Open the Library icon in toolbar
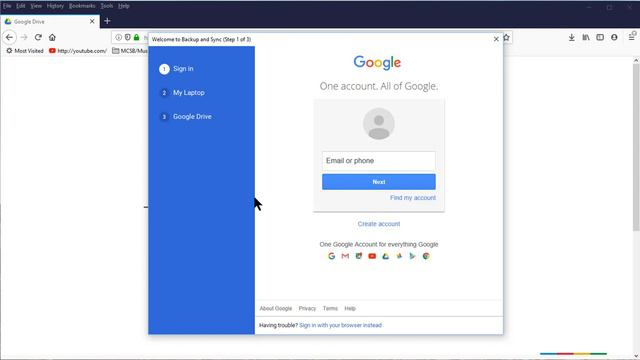 (586, 38)
